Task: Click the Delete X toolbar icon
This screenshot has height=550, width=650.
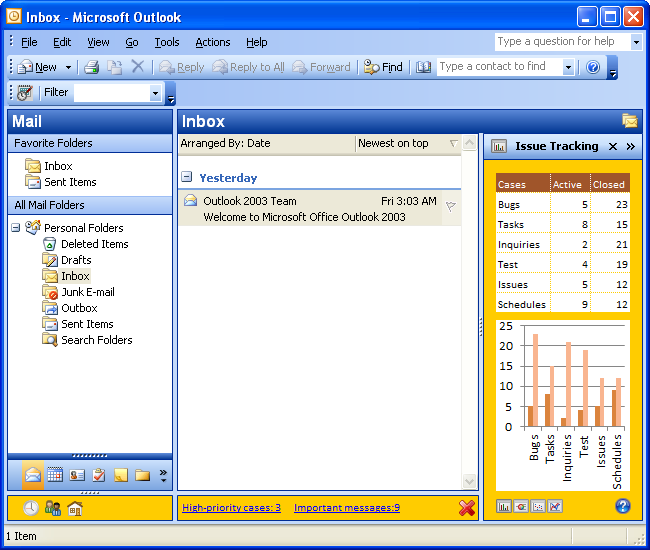Action: pos(138,66)
